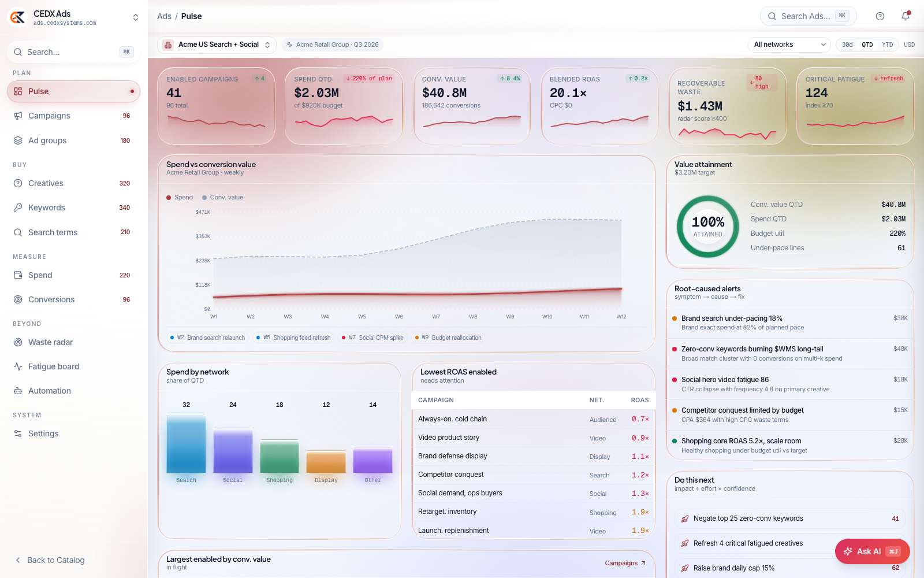Open the Recoverable Waste KPI card
This screenshot has height=578, width=924.
tap(728, 106)
